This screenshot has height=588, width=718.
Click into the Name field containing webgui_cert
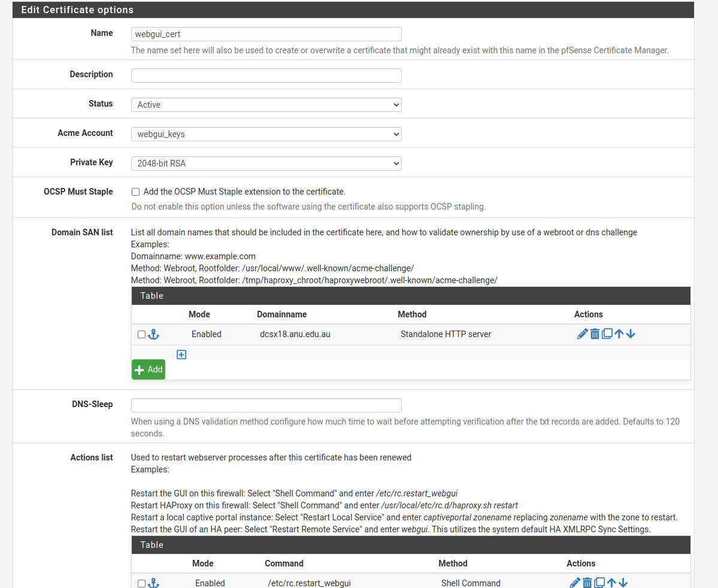266,34
